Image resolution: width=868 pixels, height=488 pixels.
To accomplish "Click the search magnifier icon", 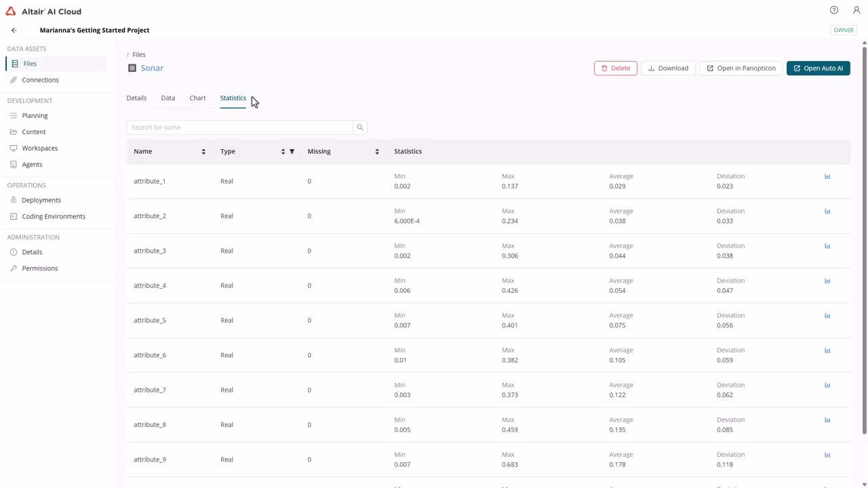I will [360, 127].
